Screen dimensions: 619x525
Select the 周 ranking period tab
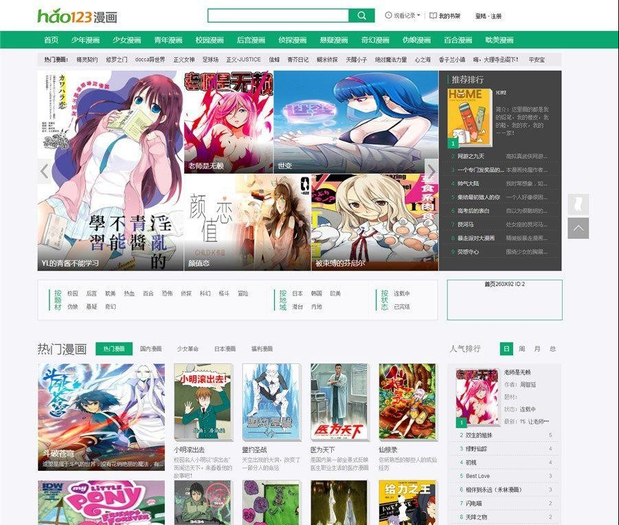point(522,349)
